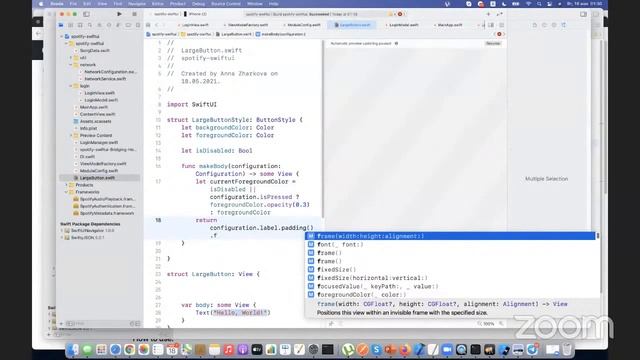
Task: Show the Quick Help inspector tab
Action: [x=554, y=25]
